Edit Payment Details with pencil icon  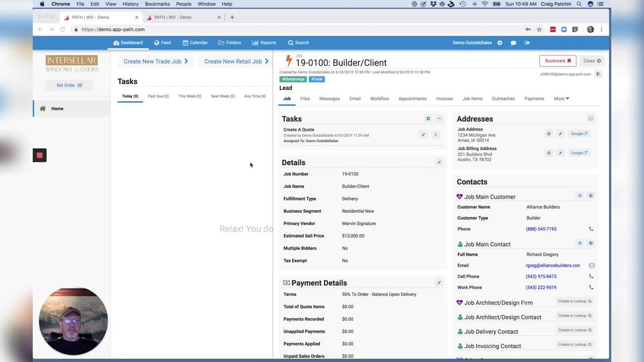tap(439, 283)
